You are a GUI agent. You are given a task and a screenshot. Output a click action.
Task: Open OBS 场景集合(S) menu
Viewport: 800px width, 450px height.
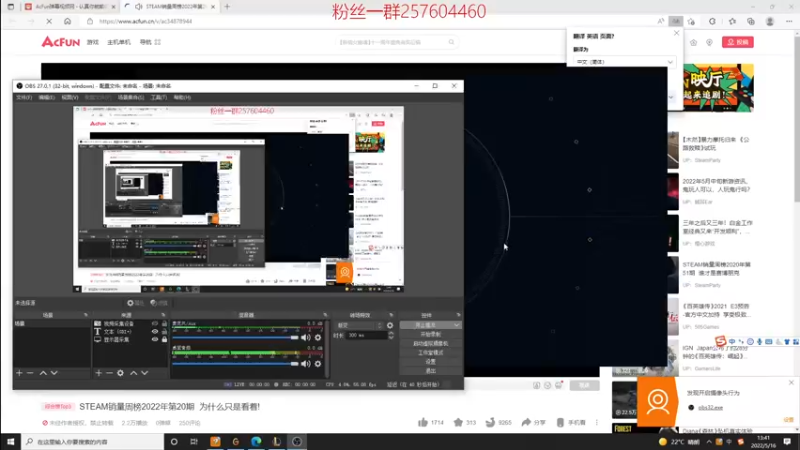(131, 97)
